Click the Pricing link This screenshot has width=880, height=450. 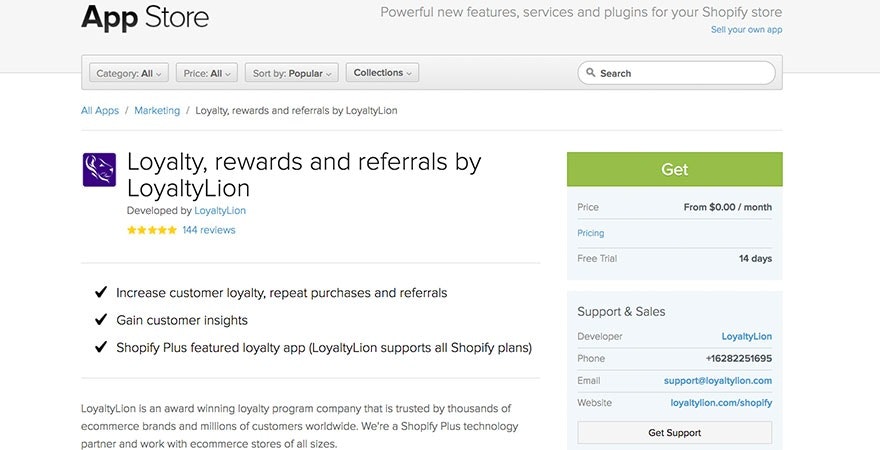[591, 233]
